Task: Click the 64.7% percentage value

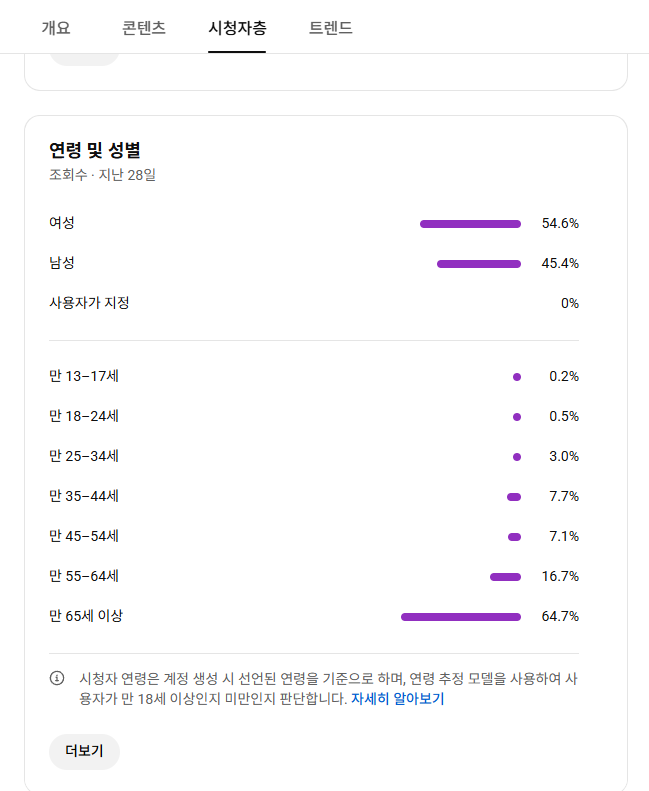Action: 560,616
